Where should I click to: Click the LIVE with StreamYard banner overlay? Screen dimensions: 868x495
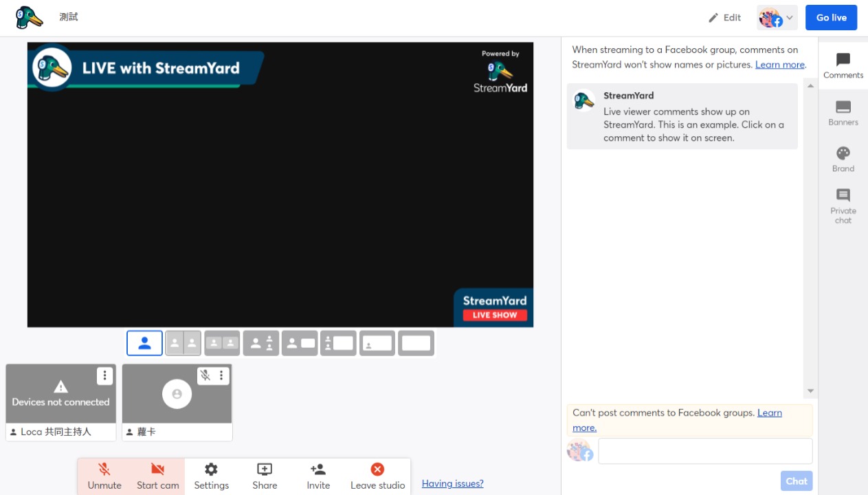(x=146, y=67)
